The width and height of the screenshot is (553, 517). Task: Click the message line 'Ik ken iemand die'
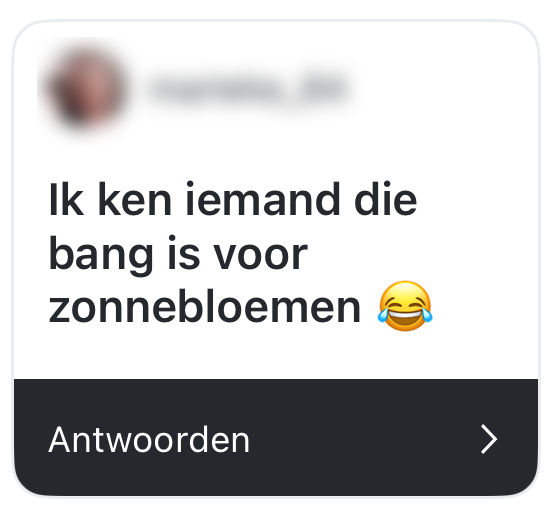(x=233, y=199)
